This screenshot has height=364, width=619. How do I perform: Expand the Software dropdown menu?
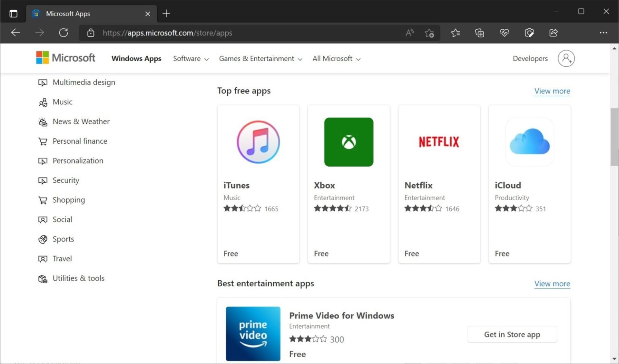190,59
